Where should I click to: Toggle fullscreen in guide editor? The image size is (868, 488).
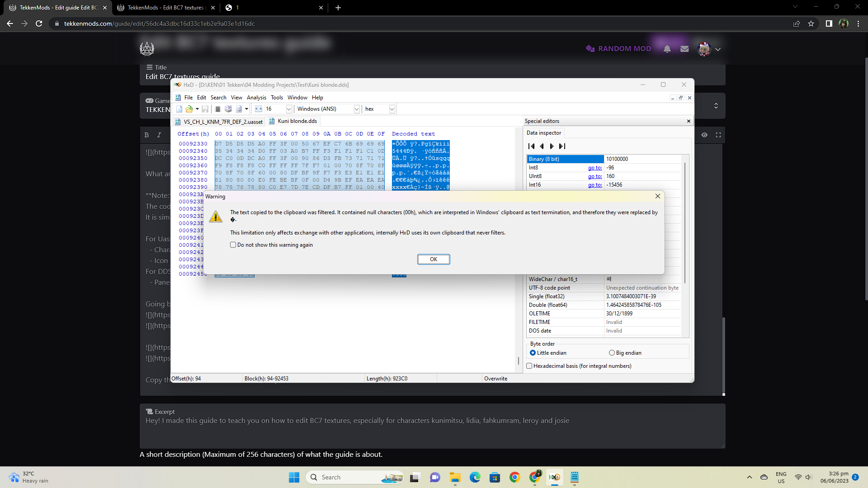pyautogui.click(x=718, y=135)
